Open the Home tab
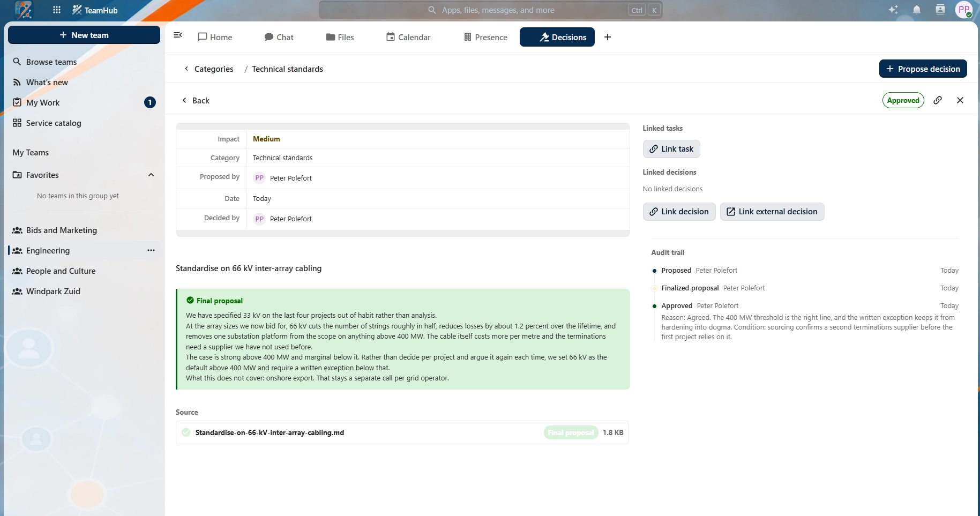Screen dimensions: 980x516 click(215, 37)
